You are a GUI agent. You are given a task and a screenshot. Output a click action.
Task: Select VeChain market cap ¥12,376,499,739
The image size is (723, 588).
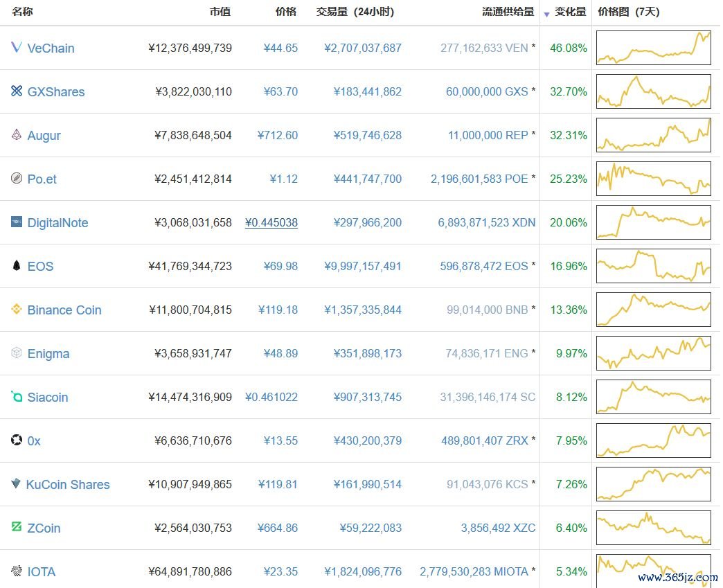point(190,48)
